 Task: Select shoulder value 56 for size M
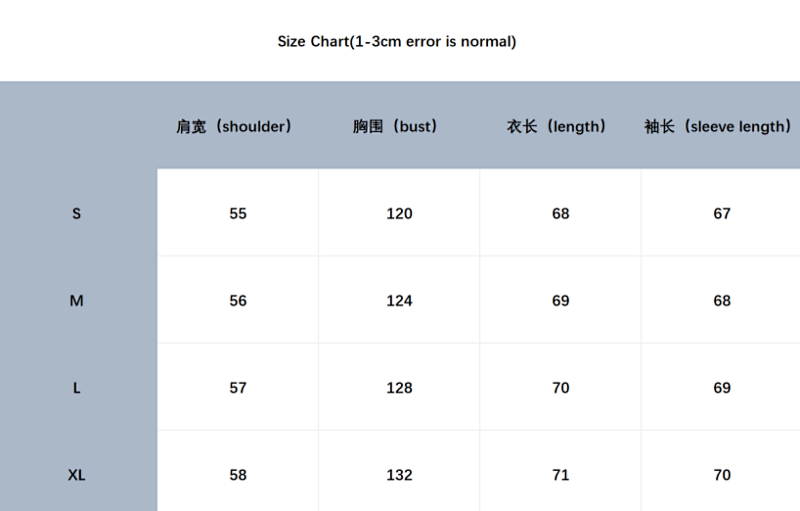pos(238,300)
